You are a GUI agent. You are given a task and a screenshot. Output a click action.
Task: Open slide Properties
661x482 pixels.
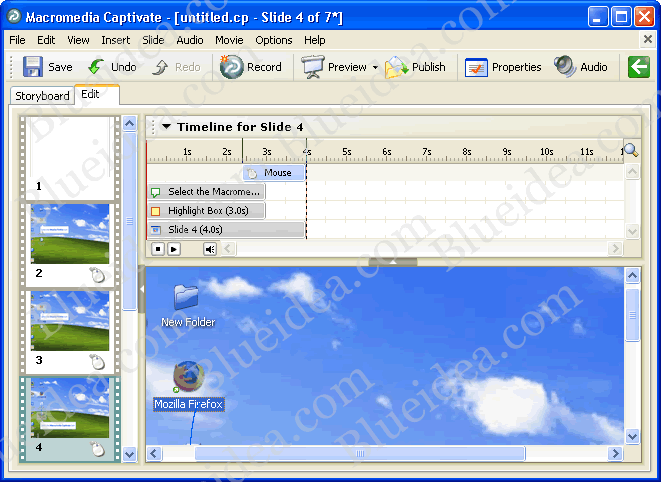502,67
